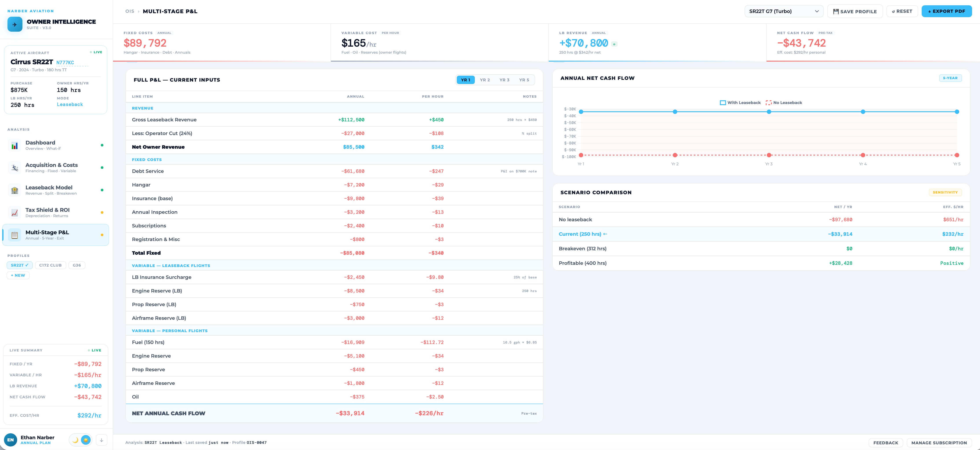Click the Leaseback Model building icon

point(15,190)
